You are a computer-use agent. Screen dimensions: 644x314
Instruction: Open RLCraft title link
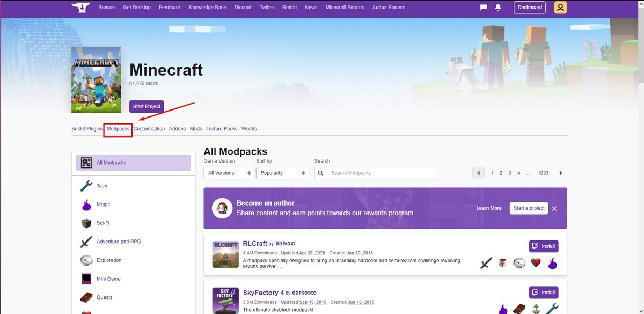pyautogui.click(x=254, y=244)
